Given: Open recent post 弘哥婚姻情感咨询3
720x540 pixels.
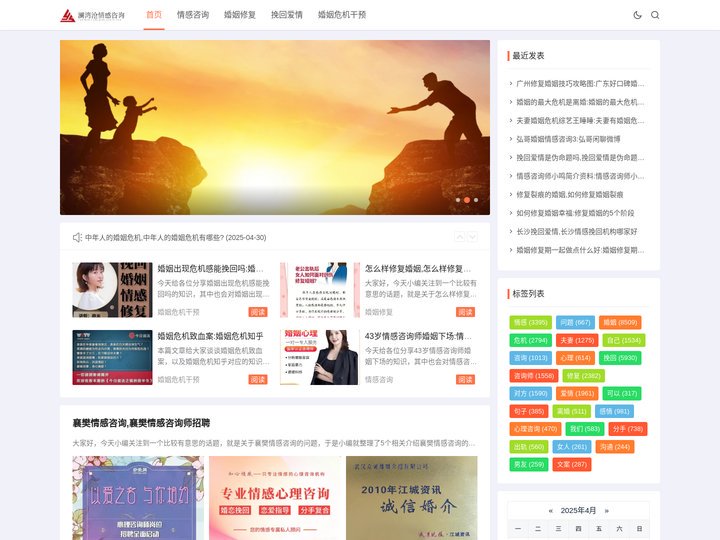Looking at the screenshot, I should (568, 139).
